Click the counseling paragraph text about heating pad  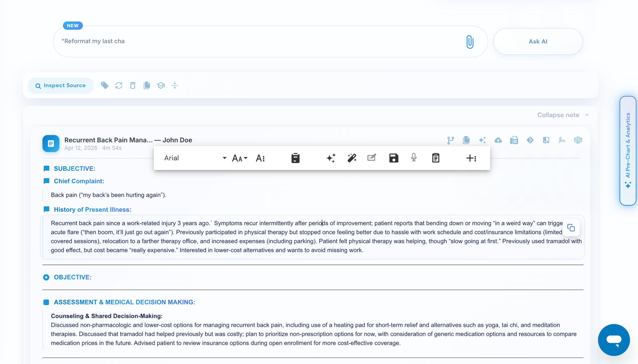[313, 334]
